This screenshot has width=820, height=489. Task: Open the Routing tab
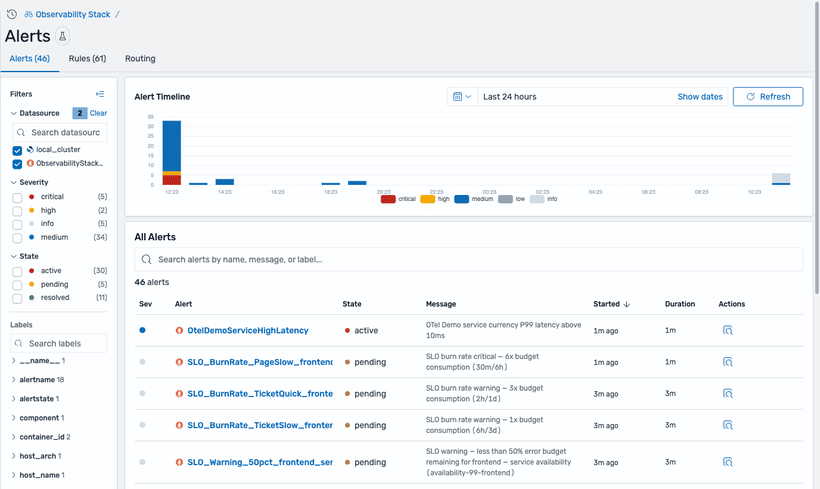point(140,59)
